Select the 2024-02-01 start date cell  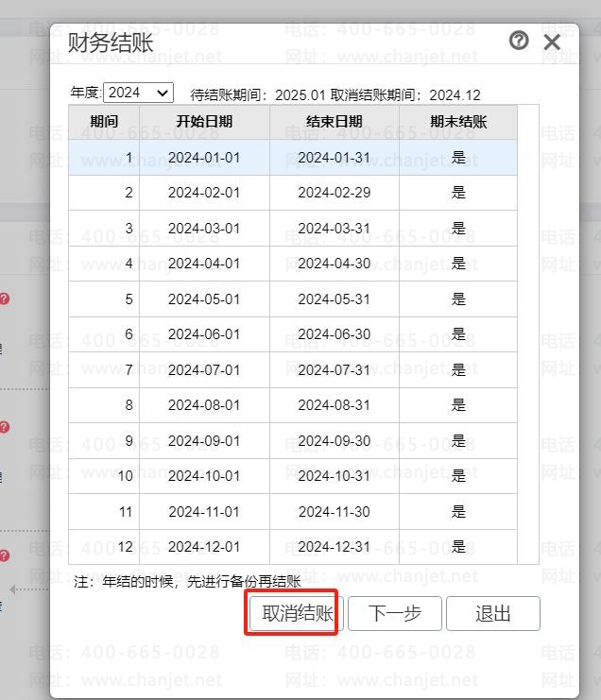click(204, 193)
